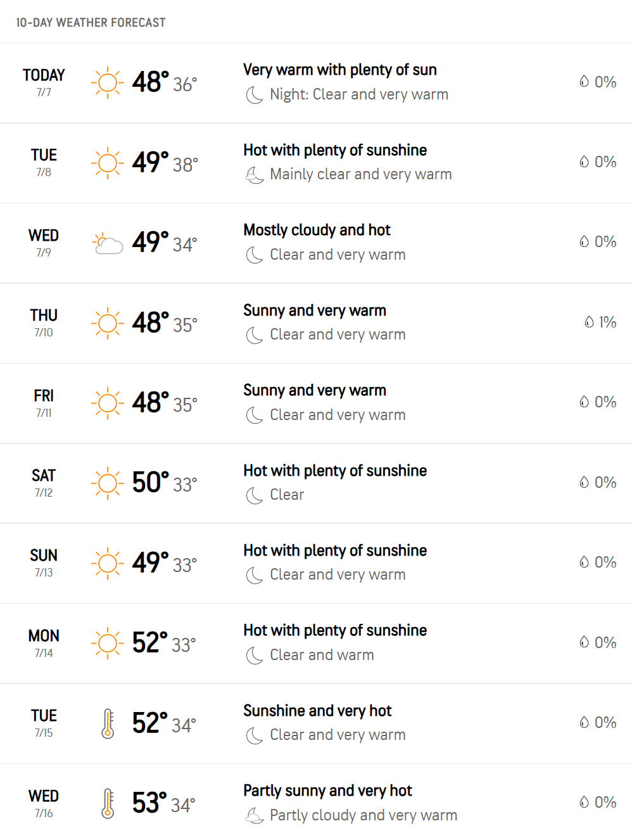Click the sun icon for SAT 7/12
The width and height of the screenshot is (632, 840).
pos(107,483)
